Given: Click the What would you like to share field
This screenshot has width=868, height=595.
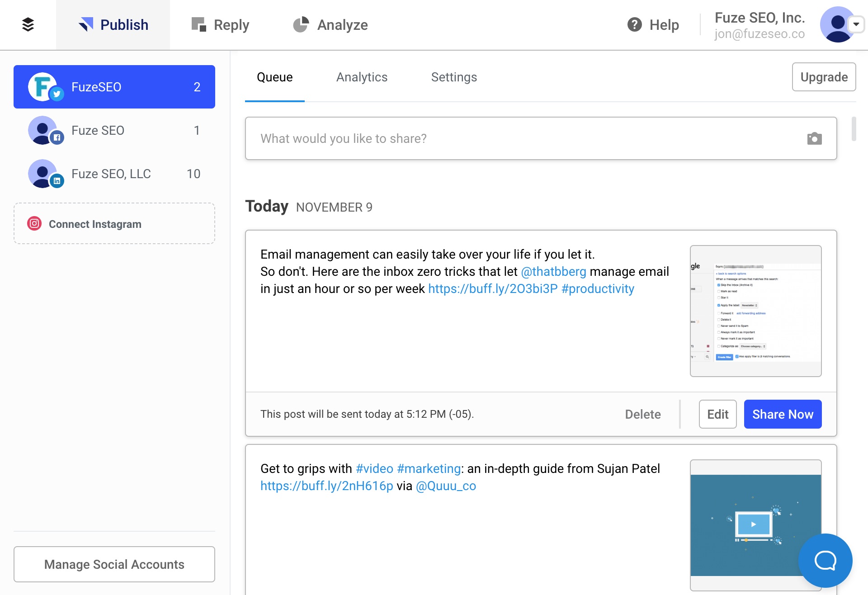Looking at the screenshot, I should click(x=452, y=138).
